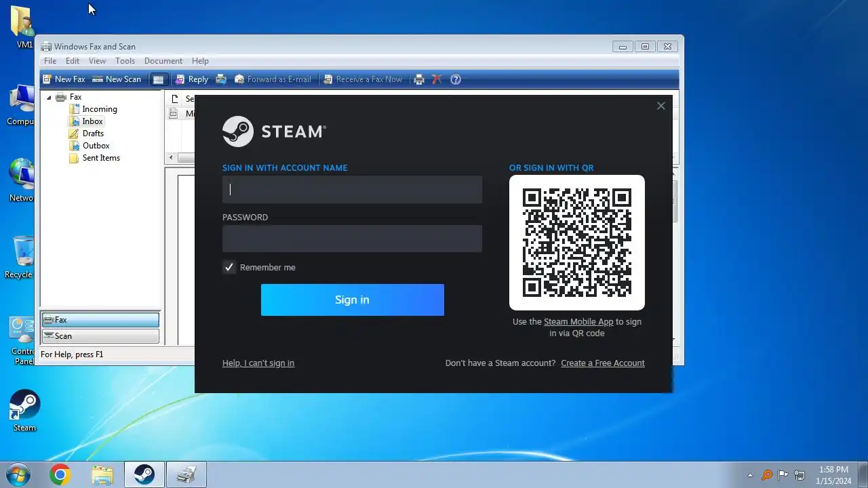Viewport: 868px width, 488px height.
Task: Open the Action Center flag icon
Action: (x=783, y=475)
